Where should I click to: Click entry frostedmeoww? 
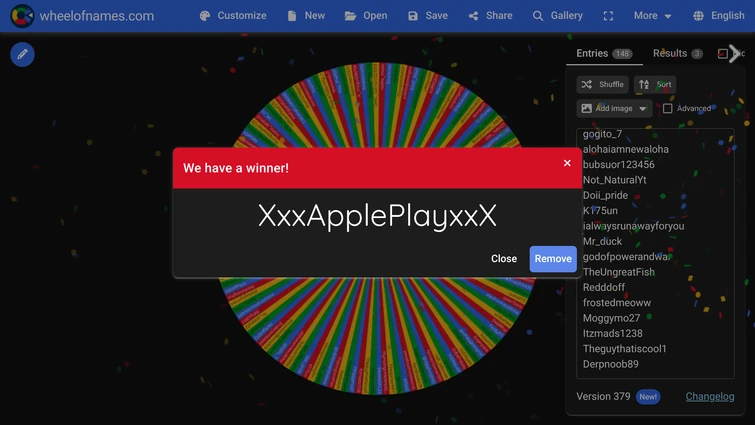tap(617, 303)
